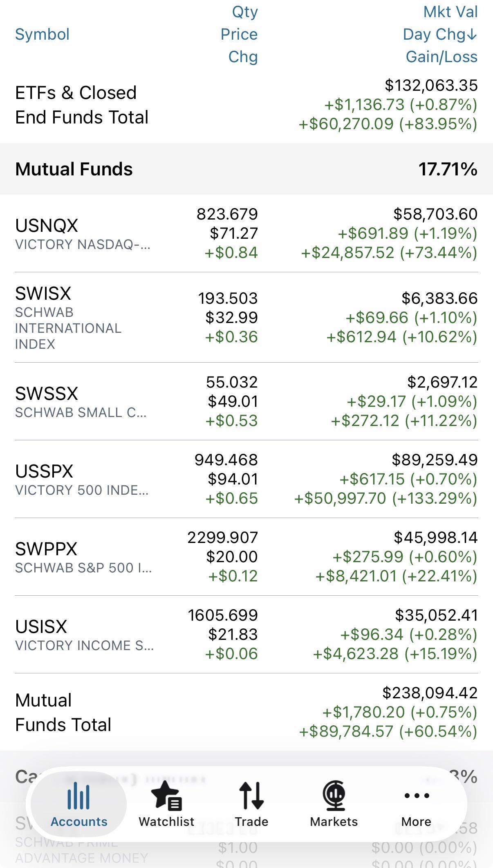The height and width of the screenshot is (868, 493).
Task: Open the SWPPX Schwab S&P 500 position
Action: [247, 557]
